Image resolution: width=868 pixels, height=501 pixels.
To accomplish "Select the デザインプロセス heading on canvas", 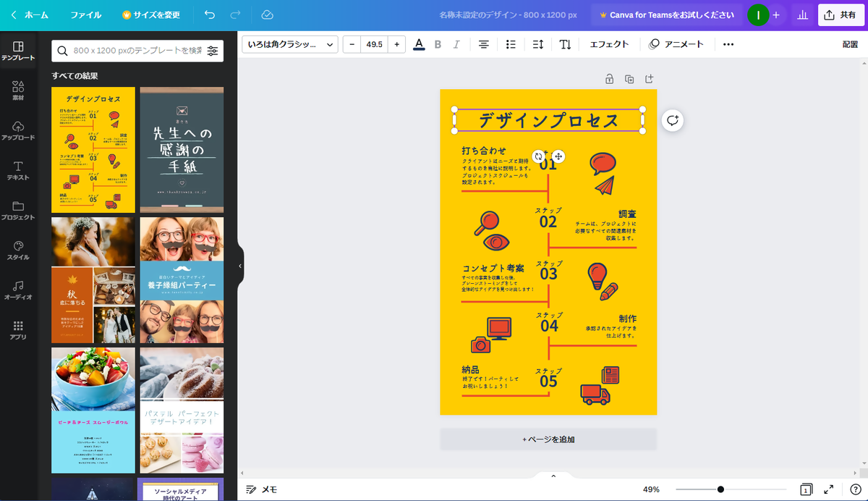I will click(548, 121).
